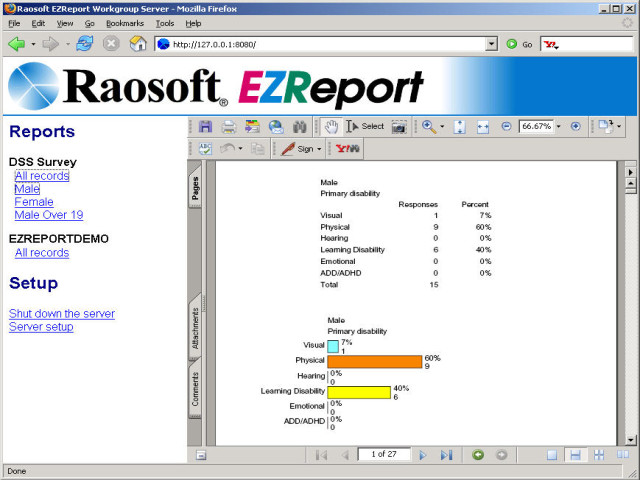Click the browser Back arrow

pyautogui.click(x=17, y=44)
